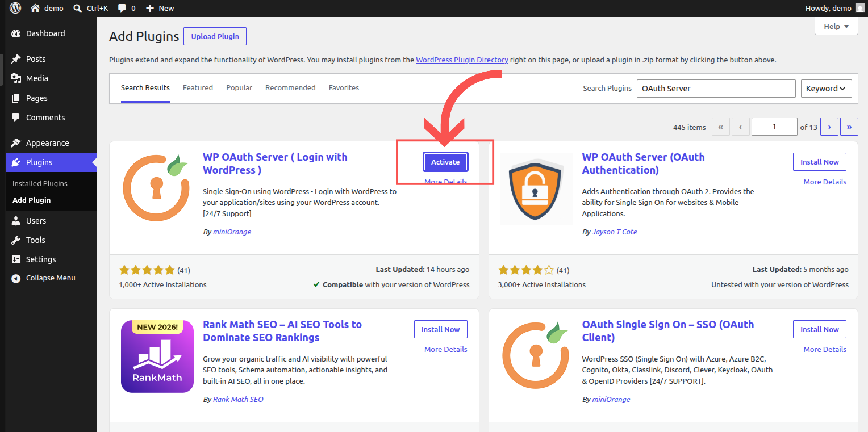Screen dimensions: 868x432
Task: Click the Posts pushpin icon
Action: tap(16, 59)
